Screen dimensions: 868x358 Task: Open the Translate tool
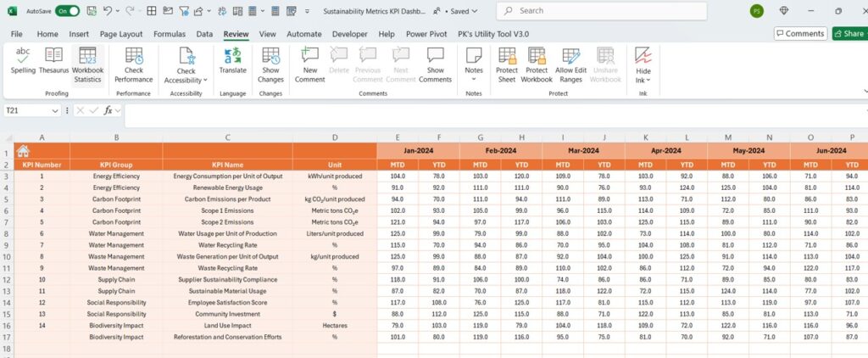pos(232,61)
